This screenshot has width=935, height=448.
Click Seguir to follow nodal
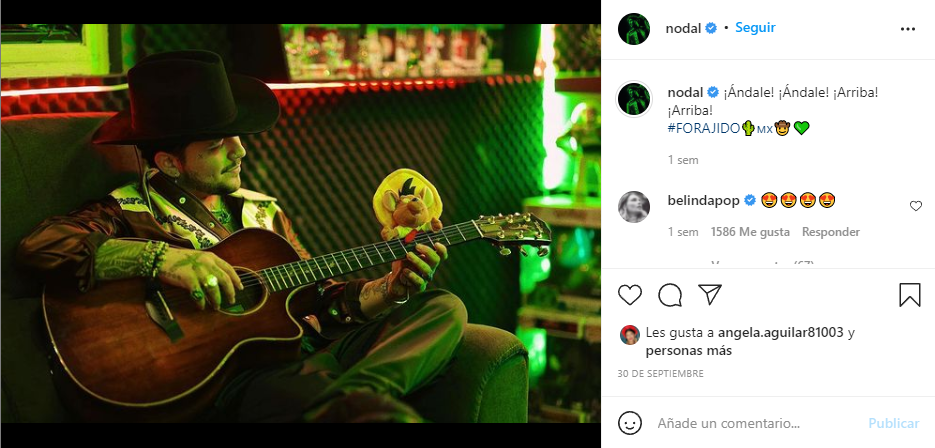coord(755,27)
